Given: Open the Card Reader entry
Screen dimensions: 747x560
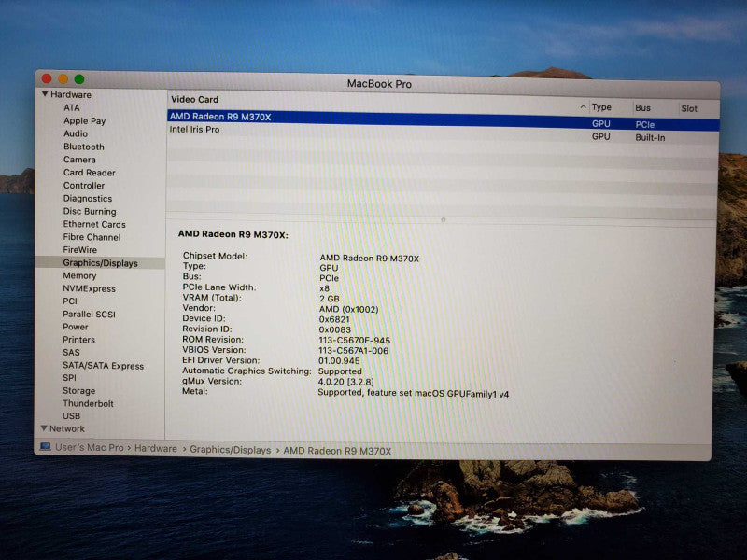Looking at the screenshot, I should pos(90,173).
